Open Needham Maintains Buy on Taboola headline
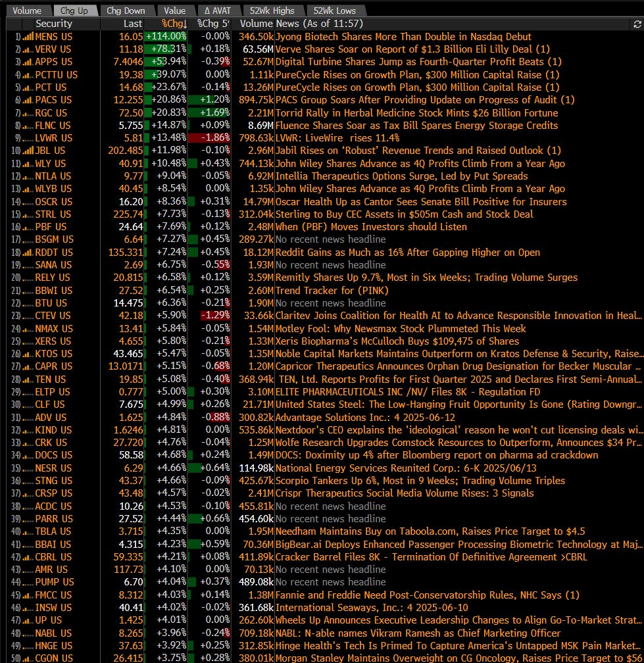Screen dimensions: 644x663 430,531
